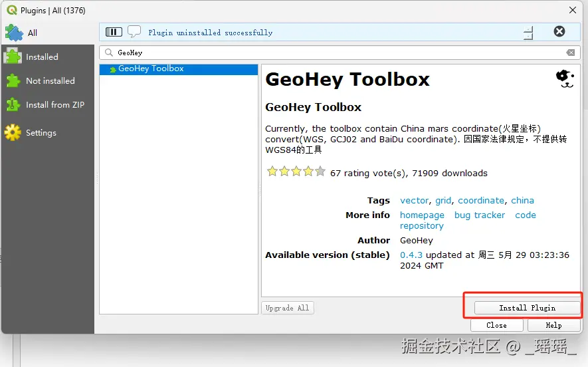Switch to Not installed tab
The image size is (588, 367).
[x=48, y=80]
